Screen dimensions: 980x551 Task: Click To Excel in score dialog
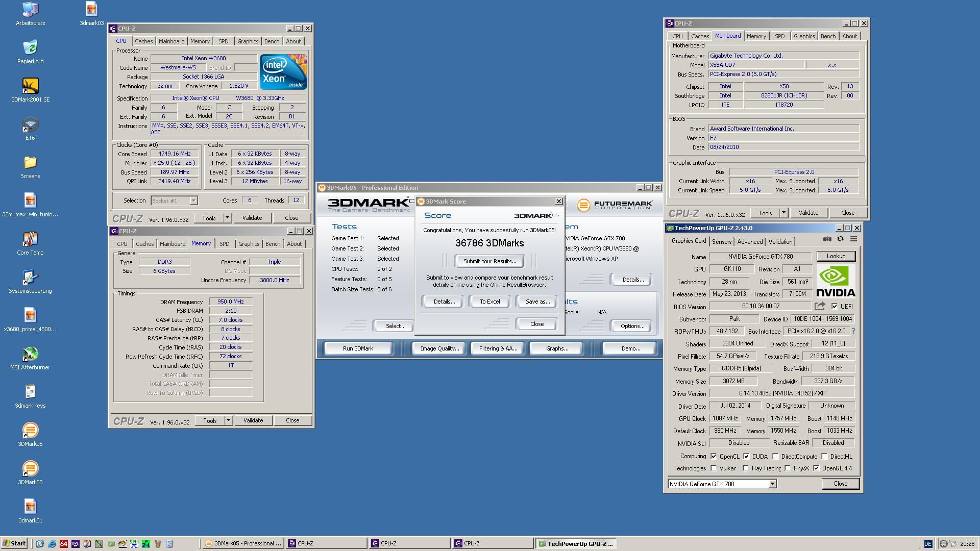489,302
